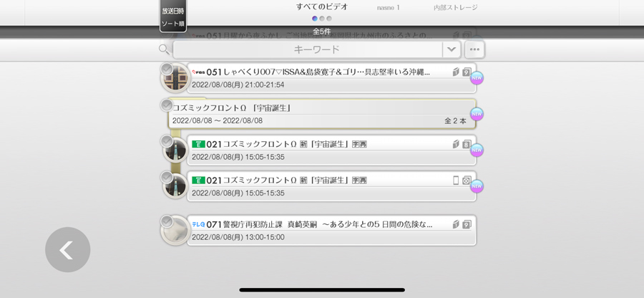Open the しゃべくり007 thumbnail
This screenshot has height=298, width=644.
pos(176,79)
